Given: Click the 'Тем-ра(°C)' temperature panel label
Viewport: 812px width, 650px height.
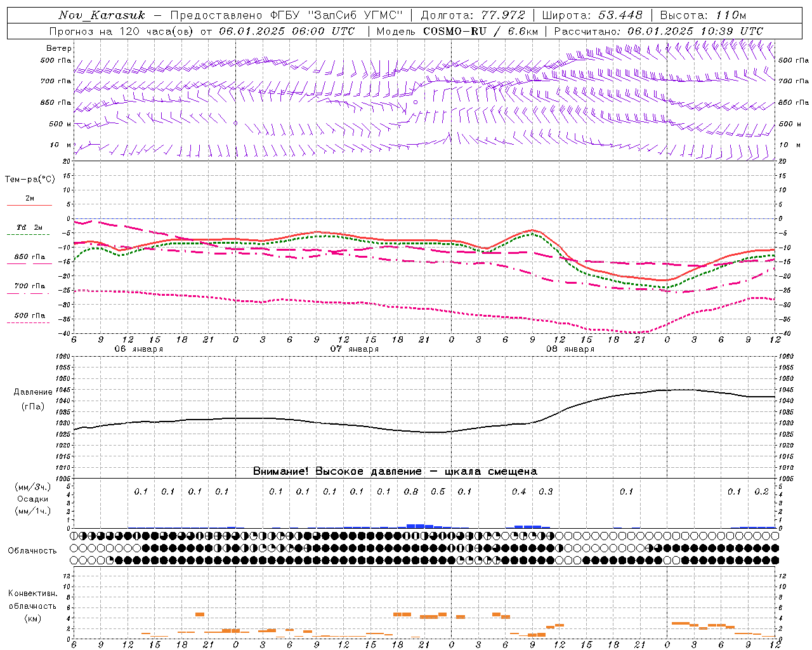Looking at the screenshot, I should (x=30, y=180).
